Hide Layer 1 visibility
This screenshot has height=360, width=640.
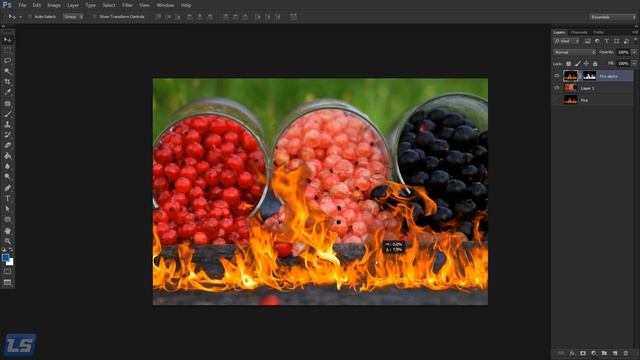pos(557,88)
